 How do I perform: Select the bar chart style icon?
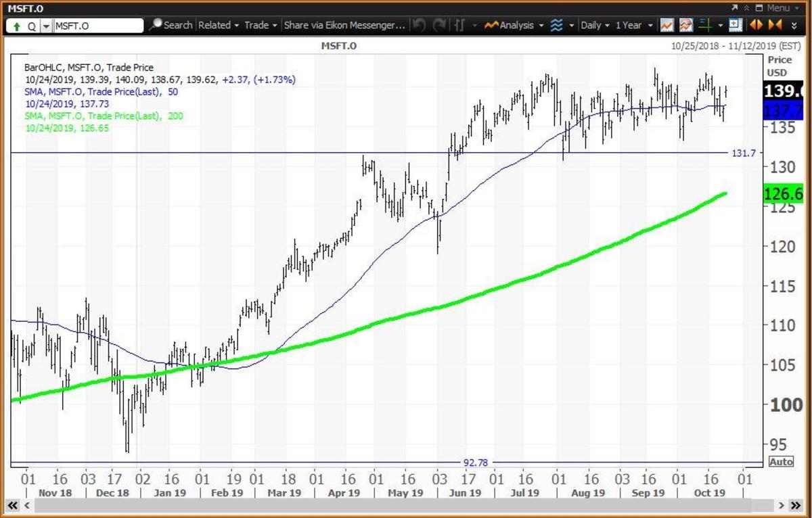460,25
